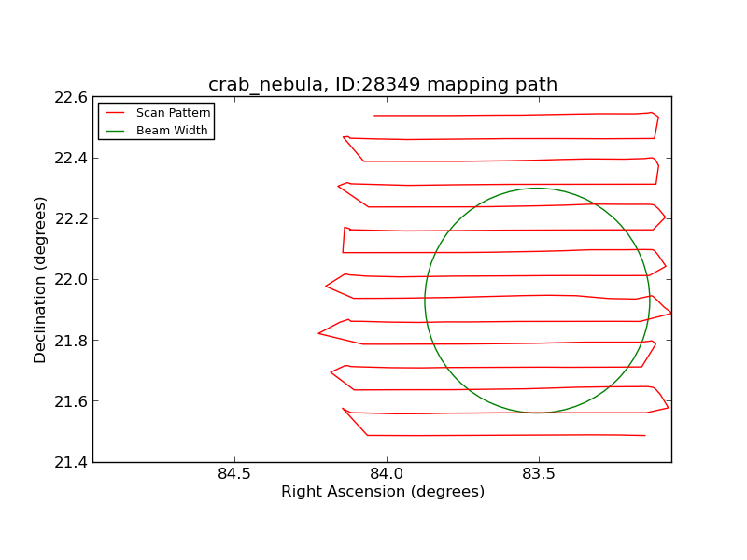Viewport: 747px width, 560px height.
Task: Click the 83.5 x-axis tick label
Action: [539, 474]
